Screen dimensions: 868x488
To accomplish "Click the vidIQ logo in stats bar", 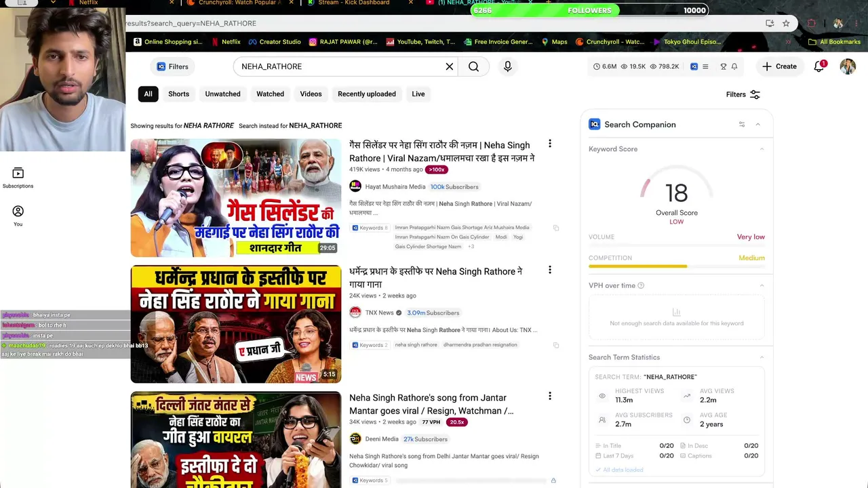I will click(x=694, y=66).
